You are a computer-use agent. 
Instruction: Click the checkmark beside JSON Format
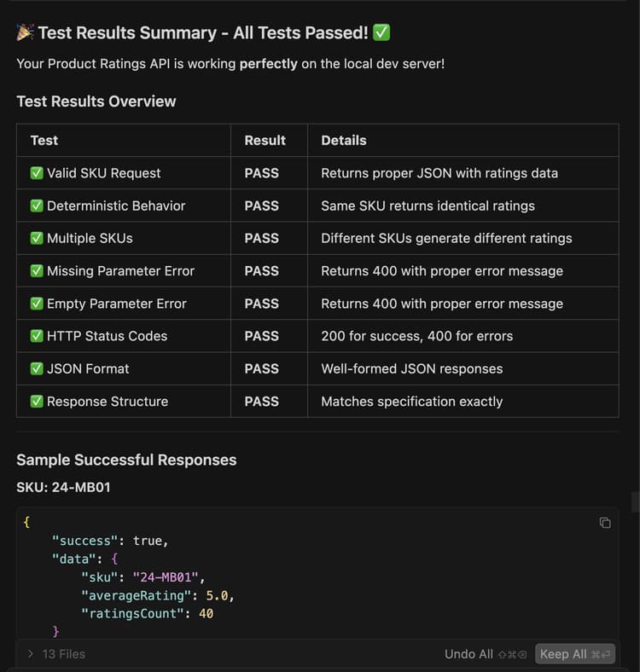[37, 368]
